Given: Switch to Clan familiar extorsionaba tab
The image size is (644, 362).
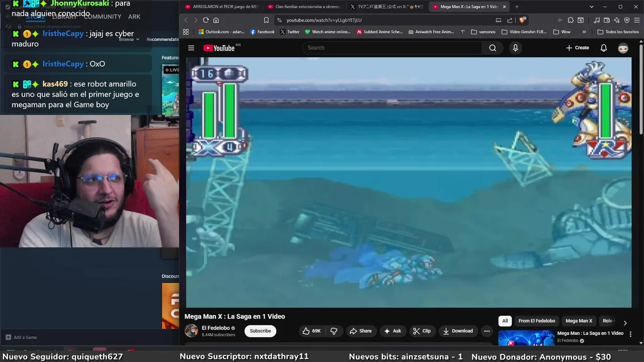Looking at the screenshot, I should pos(304,7).
